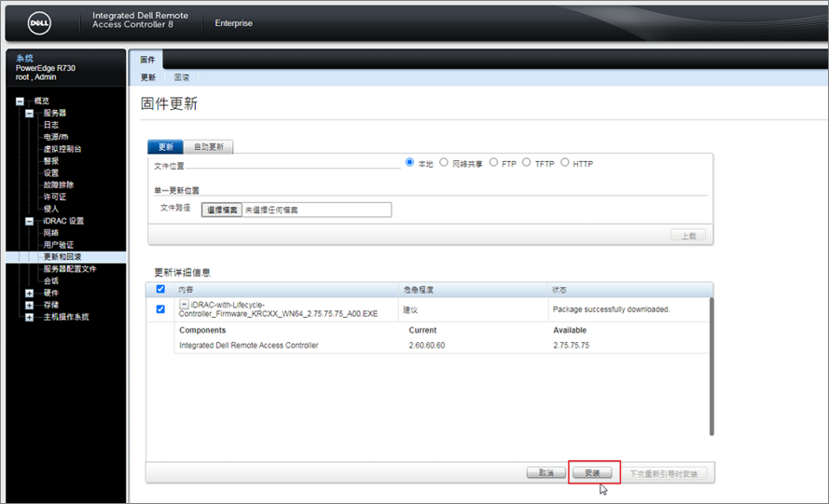Collapse the 概览 tree node
Viewport: 829px width, 504px height.
[x=20, y=101]
